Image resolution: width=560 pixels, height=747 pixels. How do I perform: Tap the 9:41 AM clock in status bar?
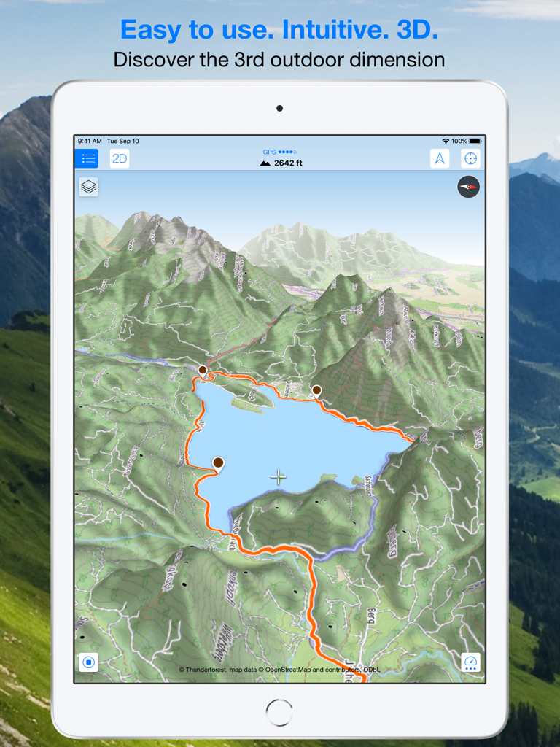coord(90,141)
